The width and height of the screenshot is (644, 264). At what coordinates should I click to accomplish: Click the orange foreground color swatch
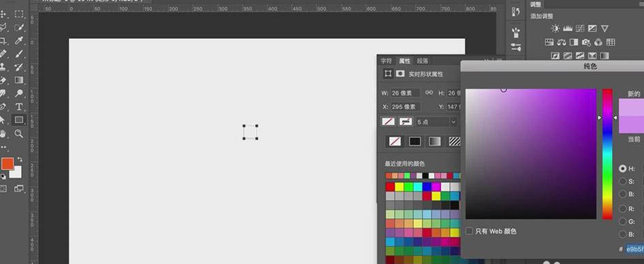click(x=7, y=163)
